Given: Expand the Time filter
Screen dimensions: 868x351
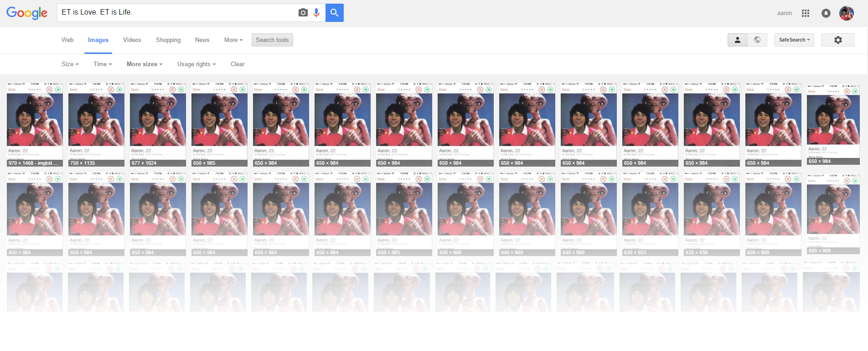Looking at the screenshot, I should [x=103, y=64].
